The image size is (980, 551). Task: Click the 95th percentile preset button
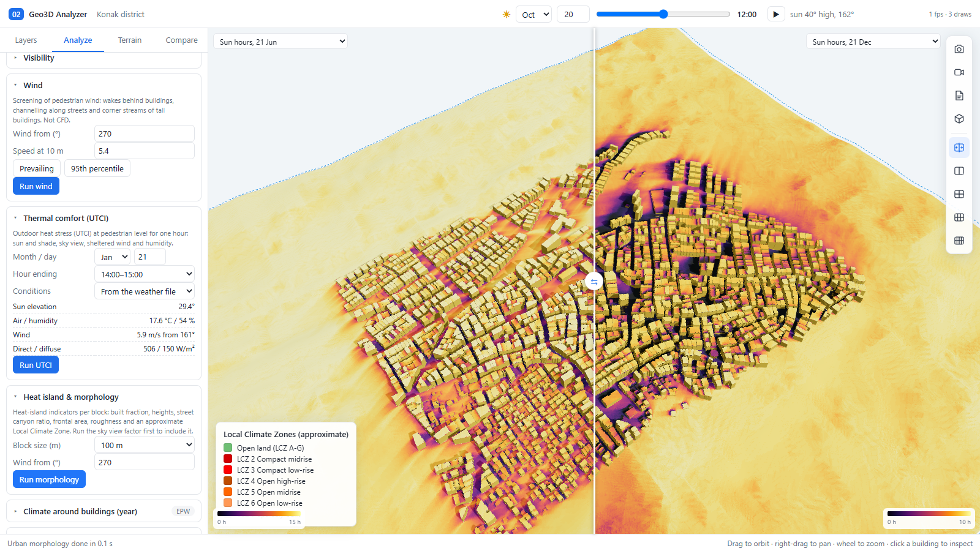[x=97, y=168]
